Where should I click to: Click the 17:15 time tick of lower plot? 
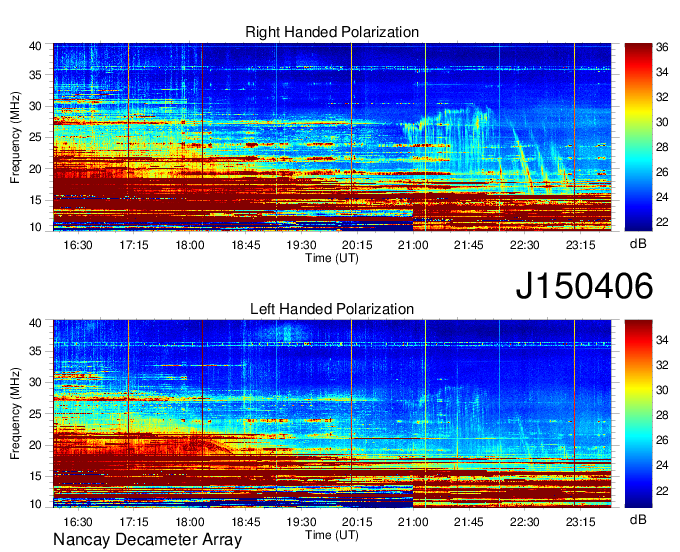click(x=134, y=522)
